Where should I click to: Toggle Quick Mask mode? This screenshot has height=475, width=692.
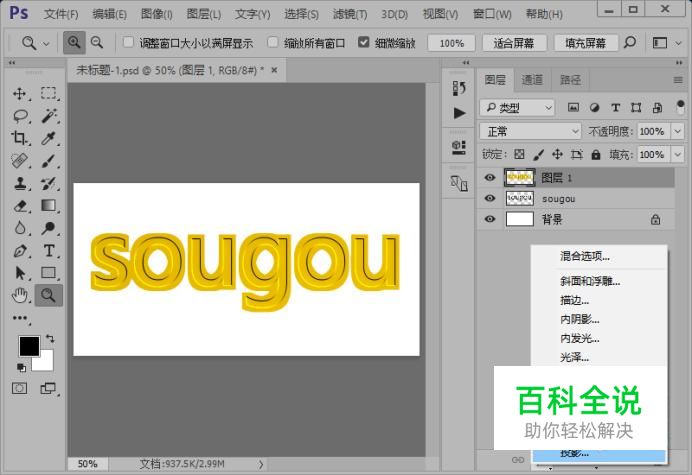click(x=19, y=388)
